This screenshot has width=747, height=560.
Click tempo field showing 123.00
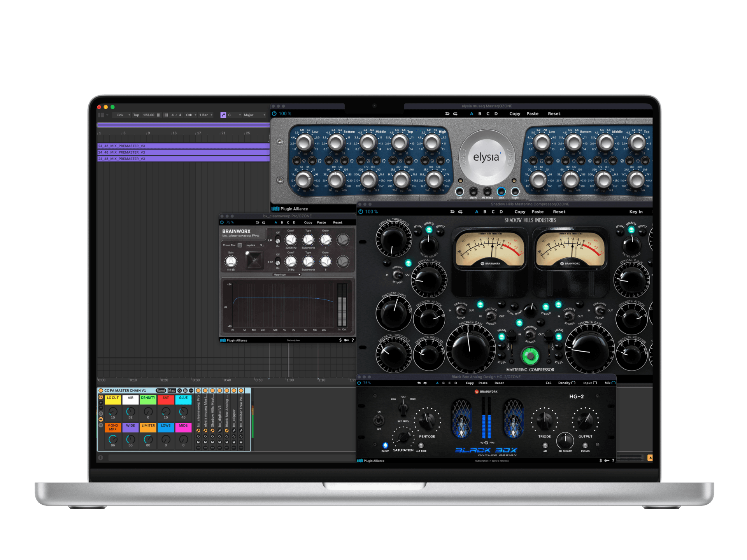coord(148,115)
